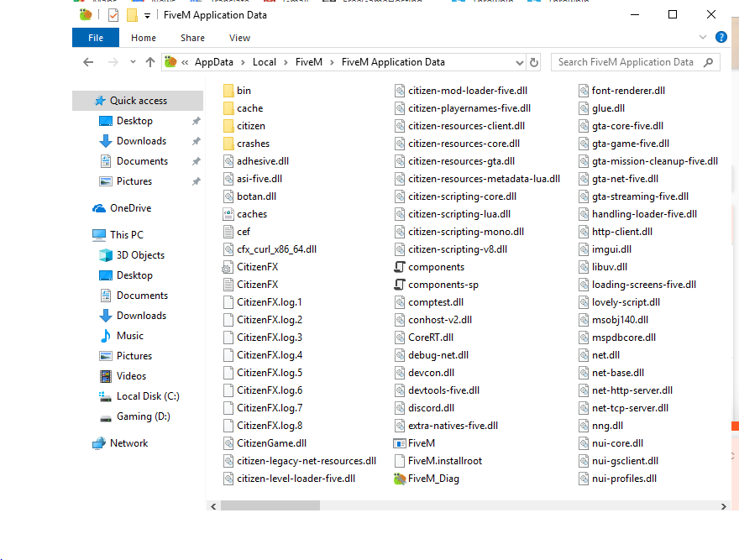739x560 pixels.
Task: Open the bin folder
Action: coord(237,91)
